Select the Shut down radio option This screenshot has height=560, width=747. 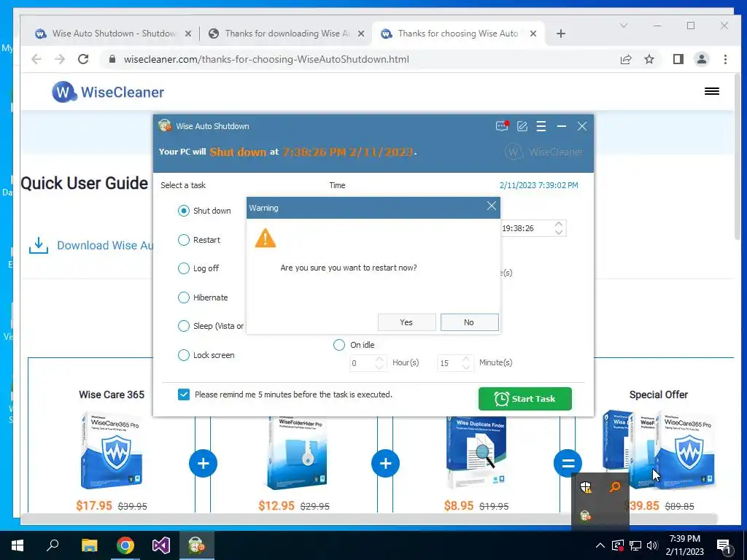pyautogui.click(x=183, y=211)
